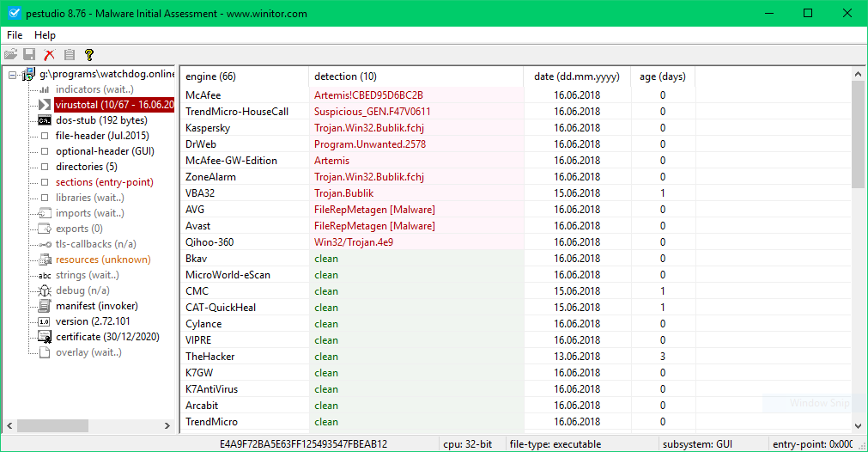Screen dimensions: 868x452
Task: Select optional-header (GUI) tree item
Action: (106, 151)
